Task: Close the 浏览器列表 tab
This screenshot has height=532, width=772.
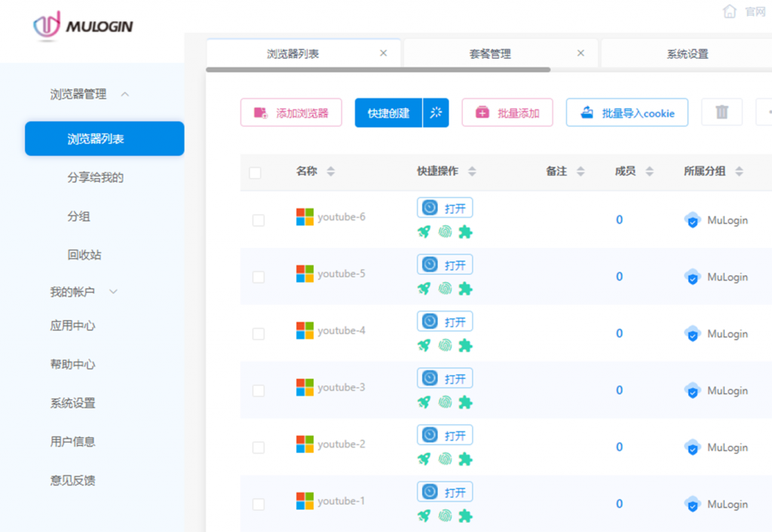Action: (383, 54)
